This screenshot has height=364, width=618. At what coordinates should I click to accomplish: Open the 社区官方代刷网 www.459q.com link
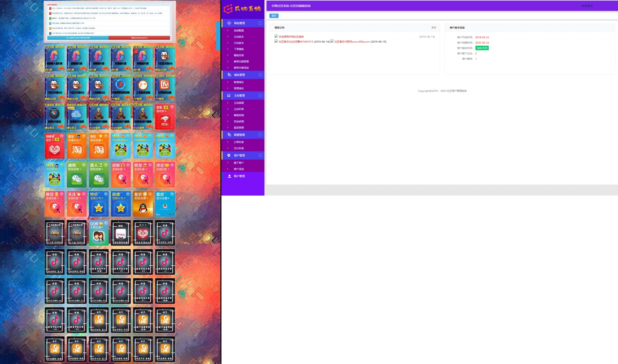[x=352, y=42]
